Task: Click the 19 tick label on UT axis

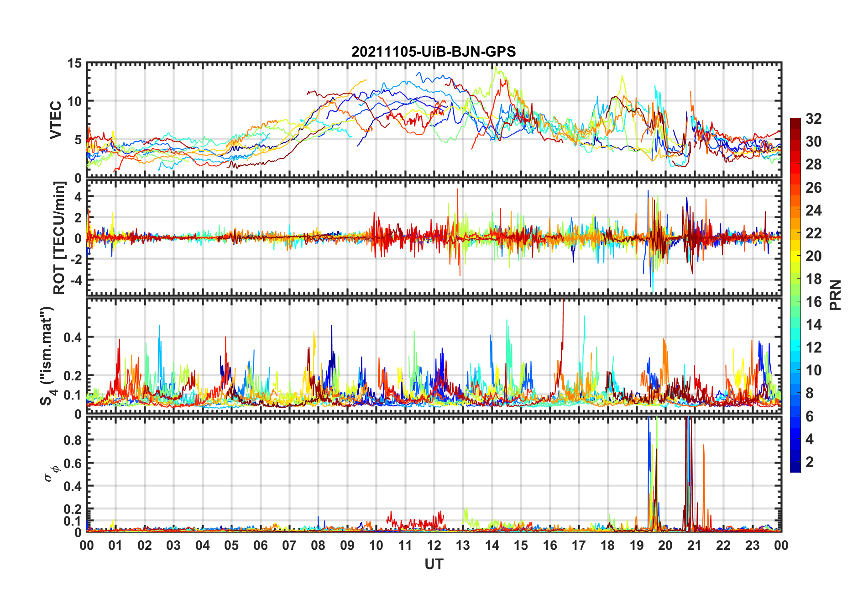Action: [637, 545]
